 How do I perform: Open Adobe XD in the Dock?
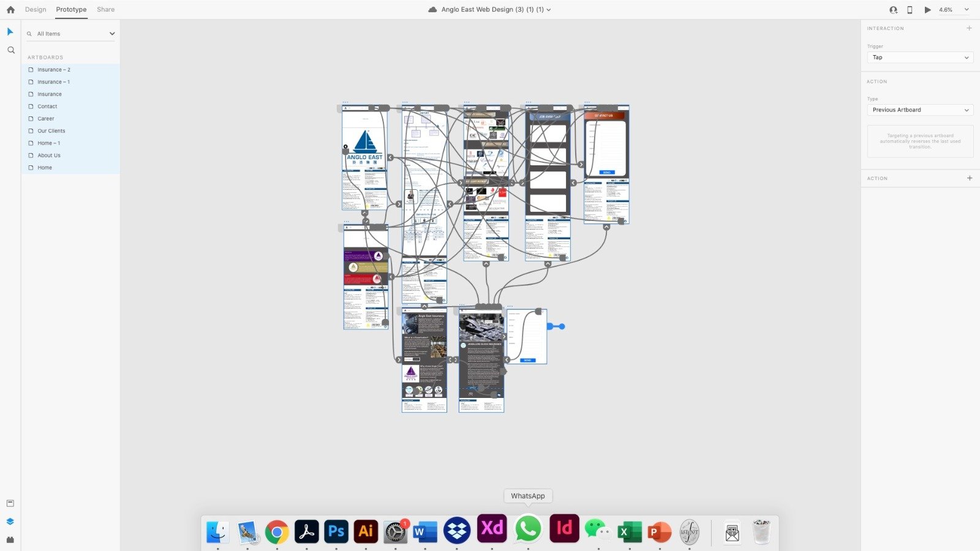coord(492,528)
